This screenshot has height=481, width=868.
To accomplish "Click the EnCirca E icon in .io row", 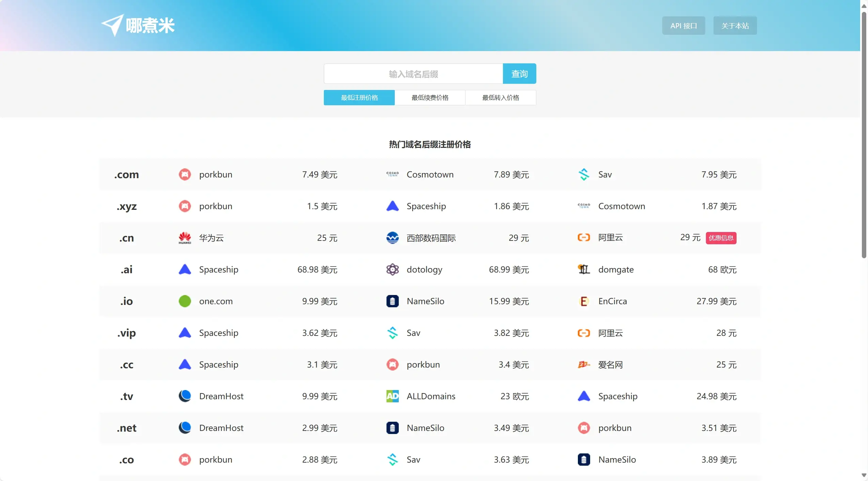I will coord(584,301).
